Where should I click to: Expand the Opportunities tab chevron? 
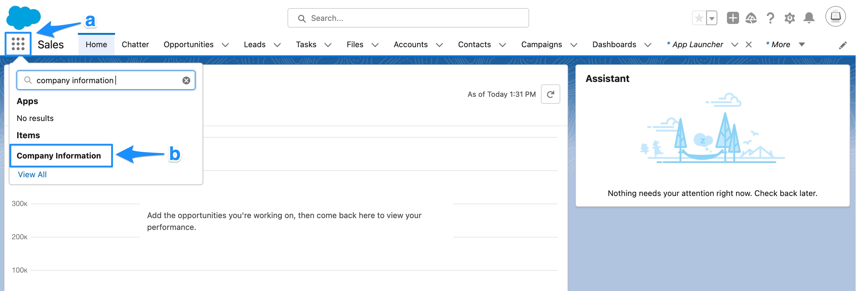coord(225,45)
